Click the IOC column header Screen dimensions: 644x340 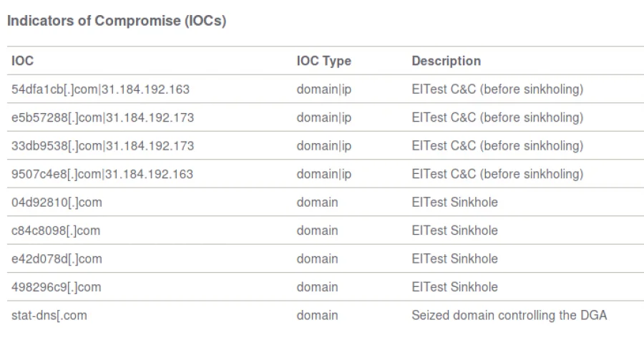point(23,61)
